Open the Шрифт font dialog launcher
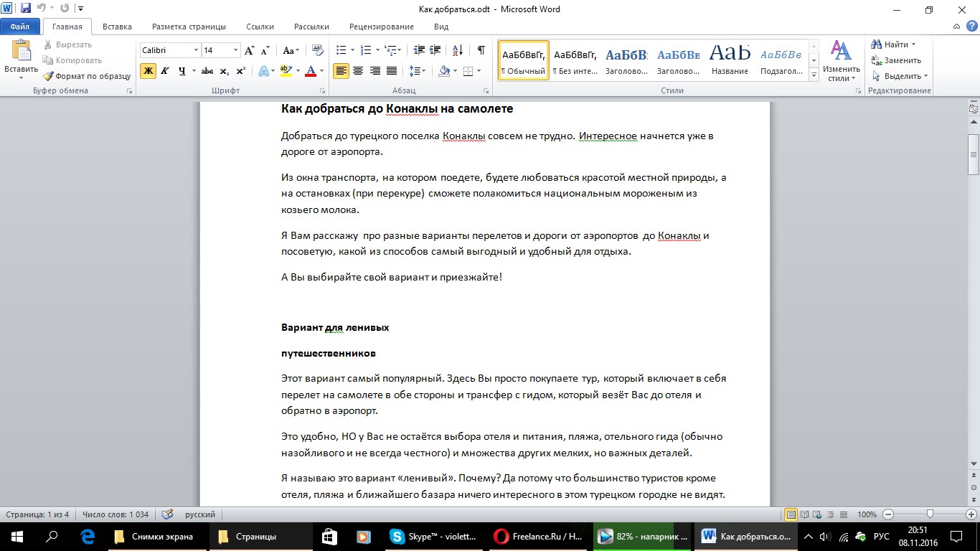Image resolution: width=980 pixels, height=551 pixels. pyautogui.click(x=322, y=91)
